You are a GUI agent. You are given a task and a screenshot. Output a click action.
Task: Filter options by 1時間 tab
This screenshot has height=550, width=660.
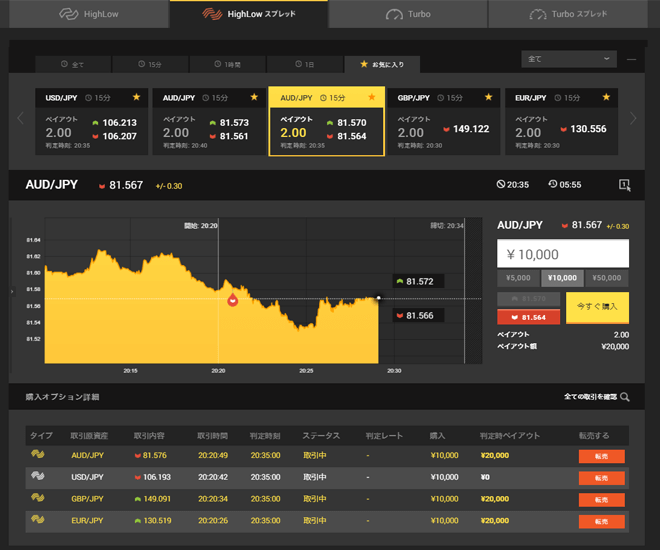(228, 64)
